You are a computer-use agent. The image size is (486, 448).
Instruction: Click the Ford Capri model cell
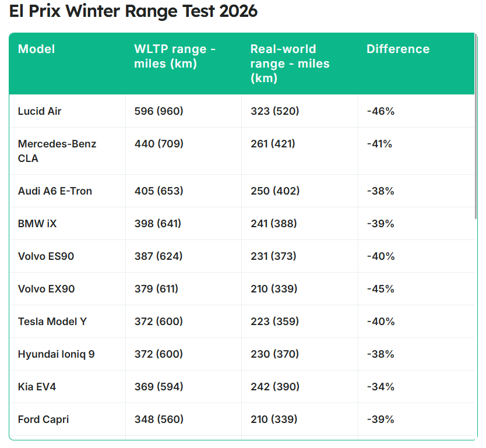43,419
